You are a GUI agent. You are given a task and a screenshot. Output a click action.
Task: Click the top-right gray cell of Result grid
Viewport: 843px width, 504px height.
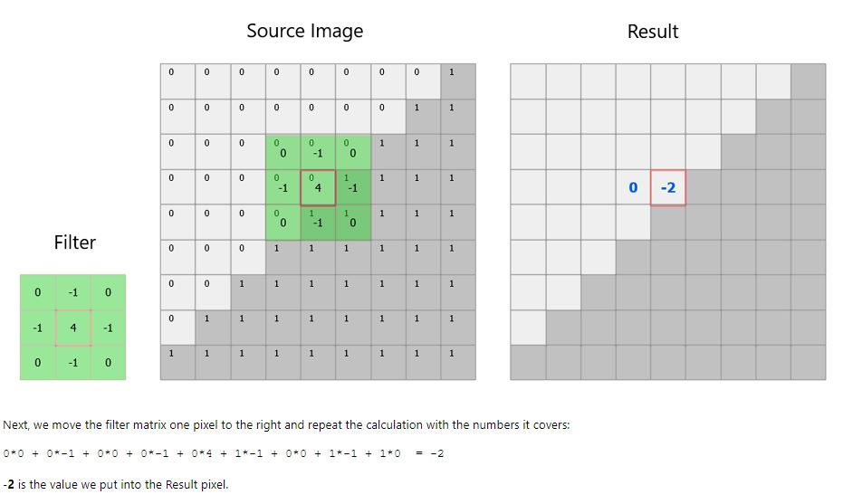click(x=808, y=81)
